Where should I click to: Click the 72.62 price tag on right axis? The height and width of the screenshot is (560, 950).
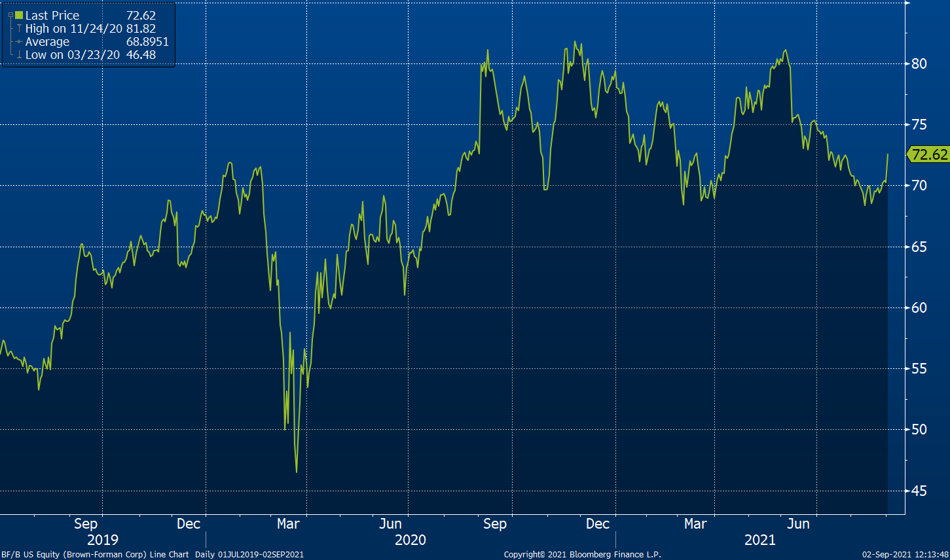pyautogui.click(x=928, y=154)
